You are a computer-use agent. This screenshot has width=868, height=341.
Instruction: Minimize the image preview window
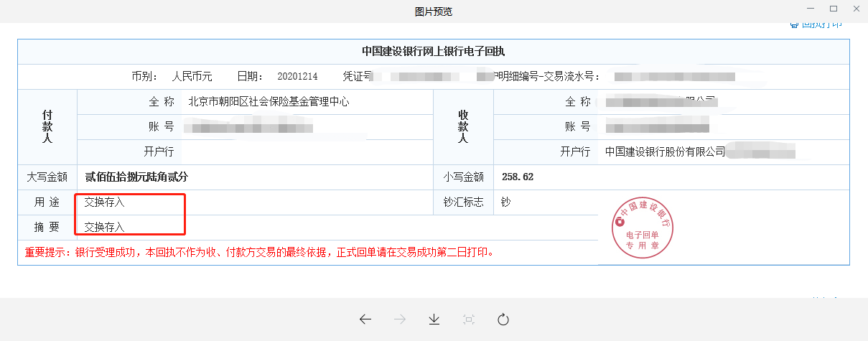(811, 9)
